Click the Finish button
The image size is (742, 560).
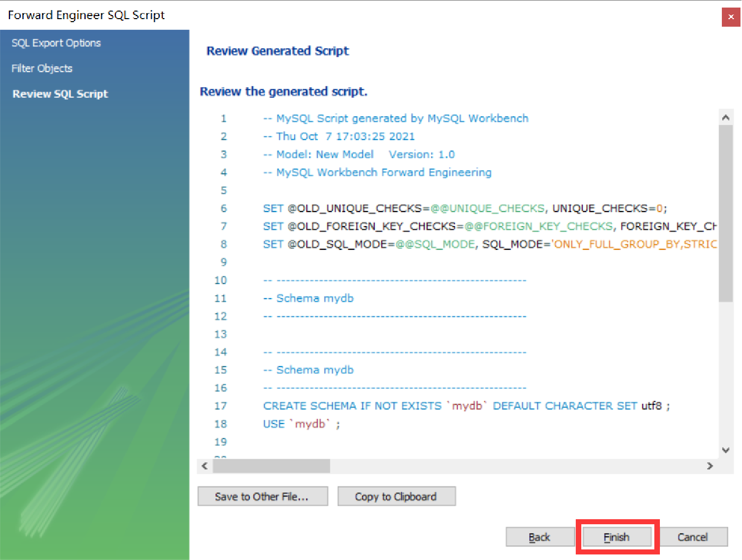click(617, 537)
